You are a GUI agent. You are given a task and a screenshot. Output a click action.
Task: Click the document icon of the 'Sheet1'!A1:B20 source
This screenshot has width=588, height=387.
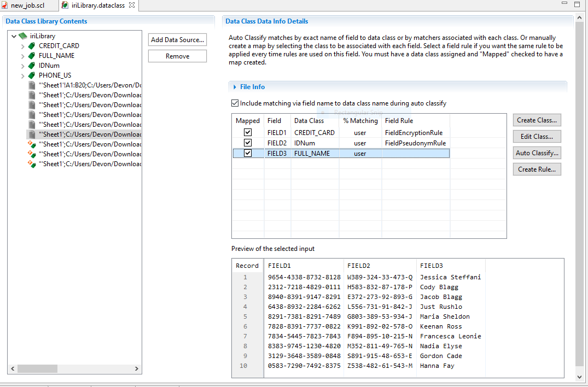click(x=32, y=85)
